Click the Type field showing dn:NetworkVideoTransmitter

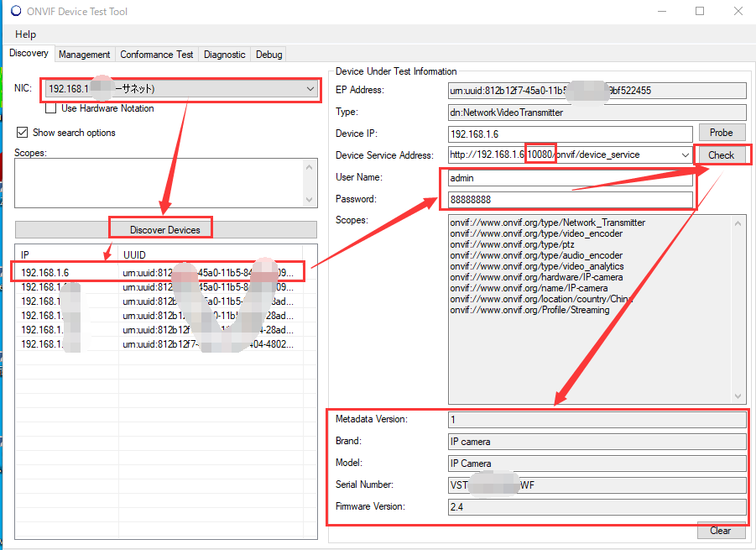pyautogui.click(x=597, y=113)
